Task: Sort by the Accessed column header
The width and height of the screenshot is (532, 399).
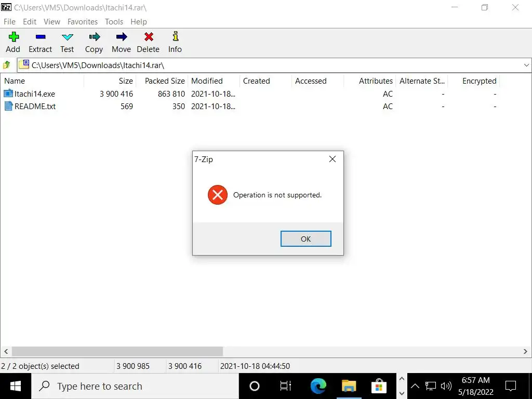Action: 317,81
